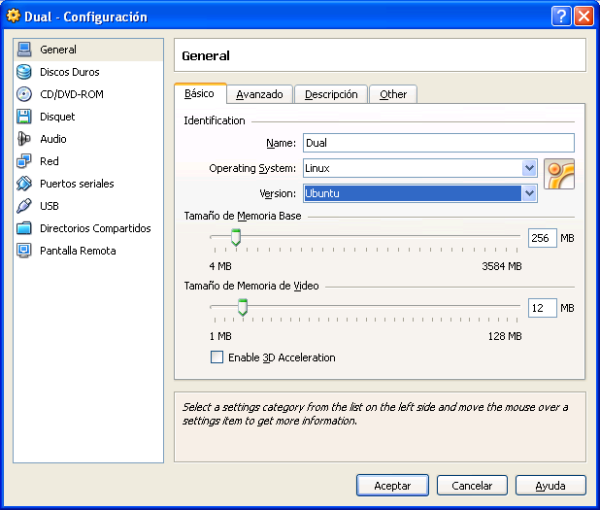
Task: Open the Descripción tab
Action: point(331,94)
